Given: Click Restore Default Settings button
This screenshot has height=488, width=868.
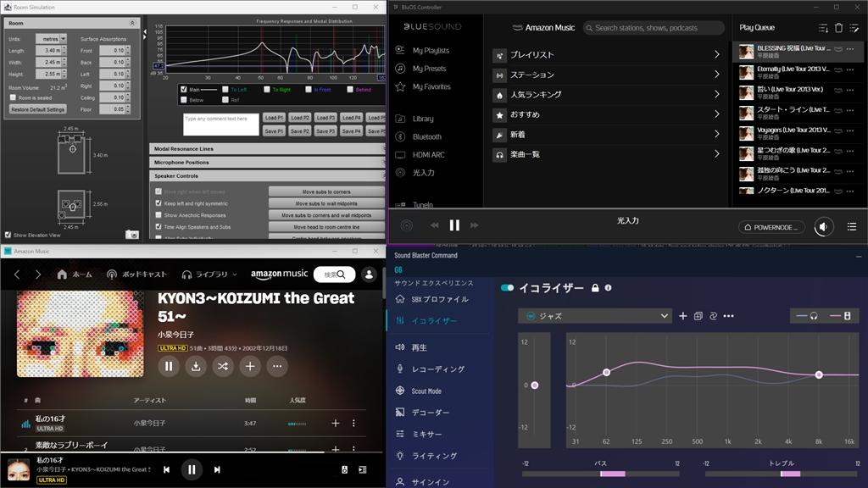Looking at the screenshot, I should [x=37, y=109].
